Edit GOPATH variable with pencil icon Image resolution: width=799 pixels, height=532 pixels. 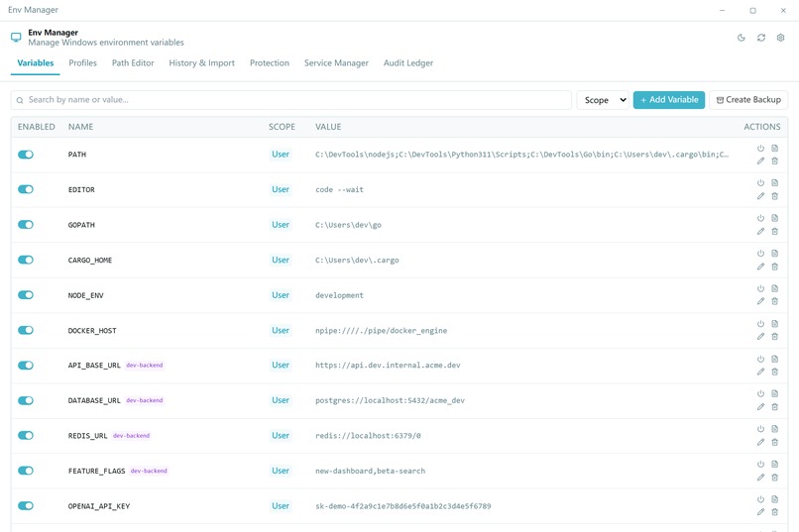tap(760, 231)
